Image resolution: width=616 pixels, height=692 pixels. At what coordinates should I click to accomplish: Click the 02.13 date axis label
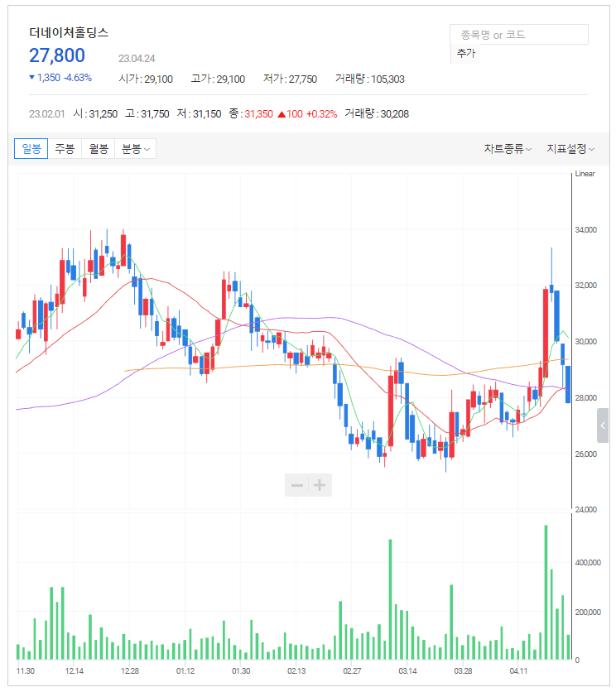pyautogui.click(x=296, y=670)
